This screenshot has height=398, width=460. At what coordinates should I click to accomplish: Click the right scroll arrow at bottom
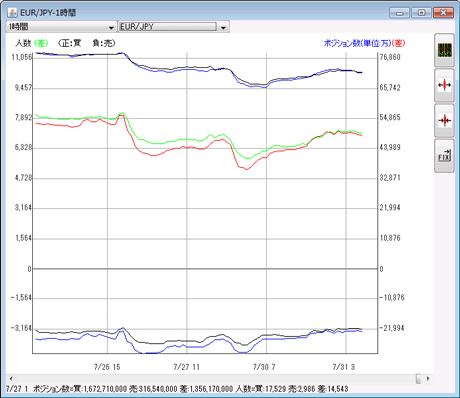click(428, 379)
